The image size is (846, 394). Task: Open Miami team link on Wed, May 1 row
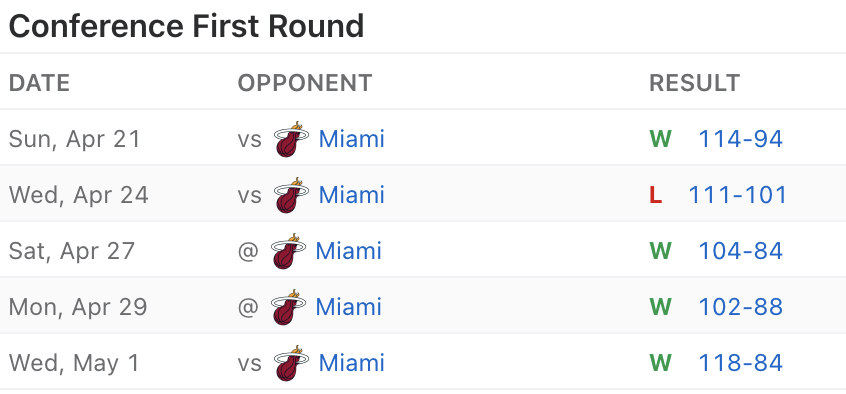pos(352,363)
